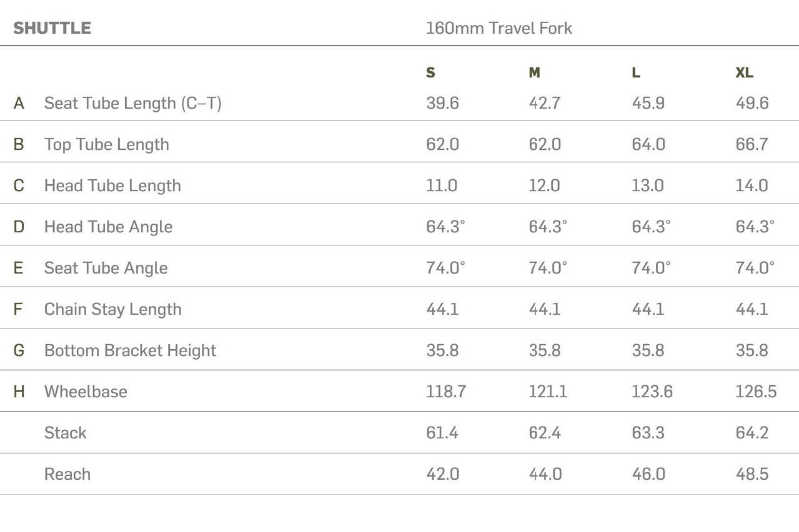Viewport: 799px width, 532px height.
Task: Select the Chain Stay Length row label
Action: 112,309
